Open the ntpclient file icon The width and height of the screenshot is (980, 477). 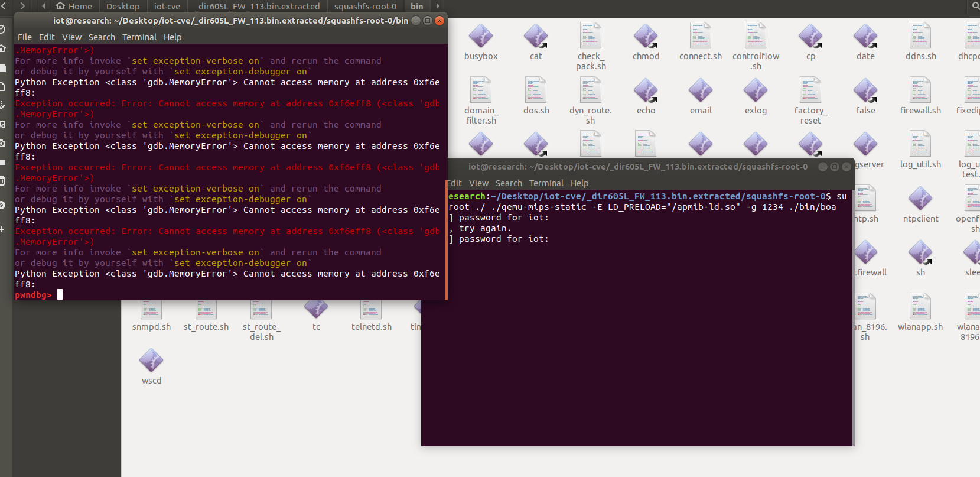click(920, 200)
